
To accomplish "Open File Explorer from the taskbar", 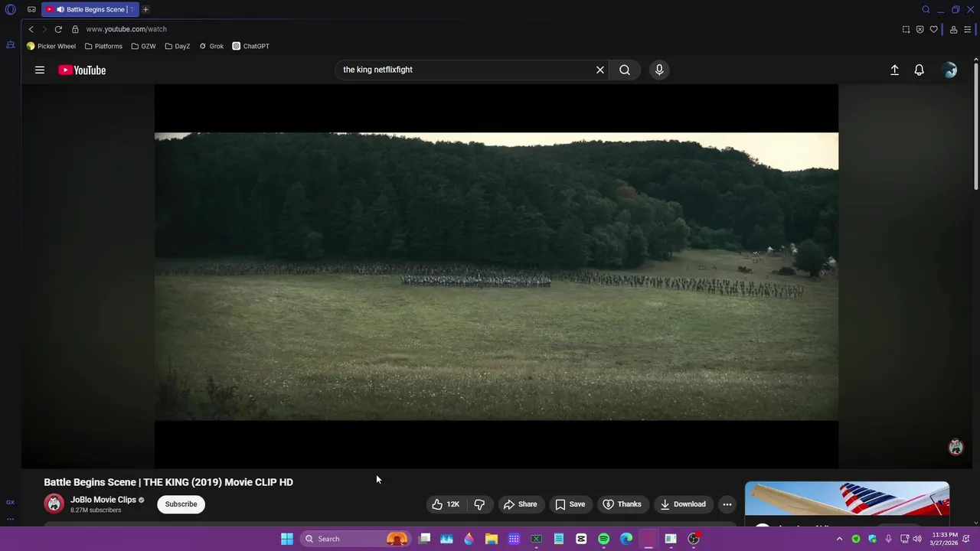I will click(492, 539).
